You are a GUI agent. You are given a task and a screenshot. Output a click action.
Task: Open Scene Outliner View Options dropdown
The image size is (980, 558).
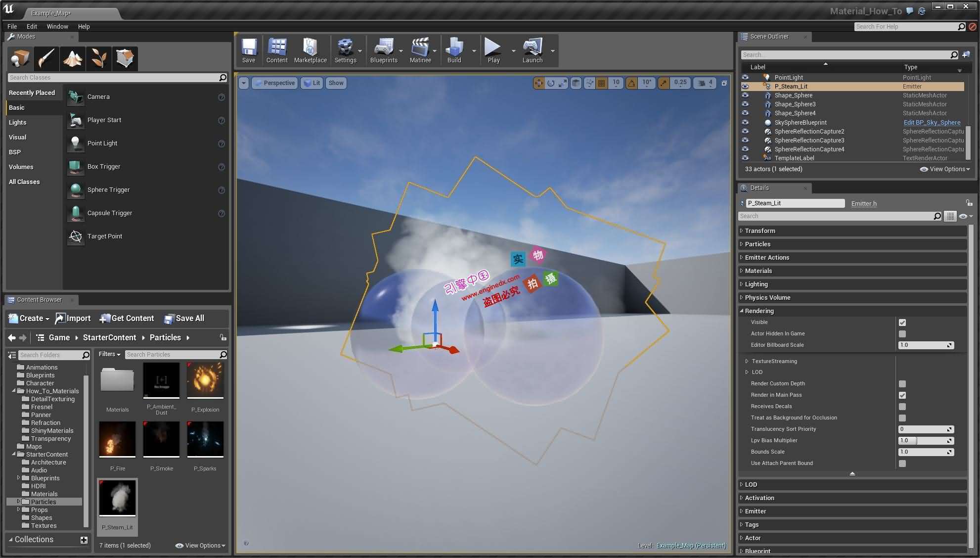click(x=945, y=169)
